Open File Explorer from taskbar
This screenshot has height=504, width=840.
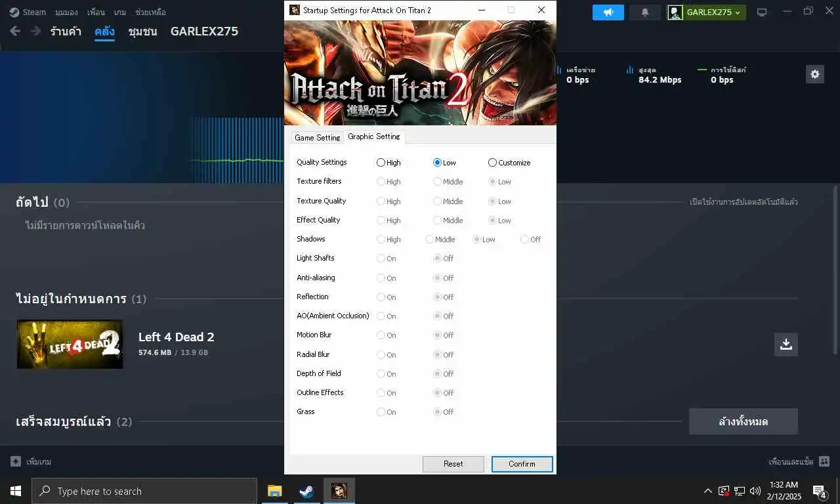coord(274,491)
